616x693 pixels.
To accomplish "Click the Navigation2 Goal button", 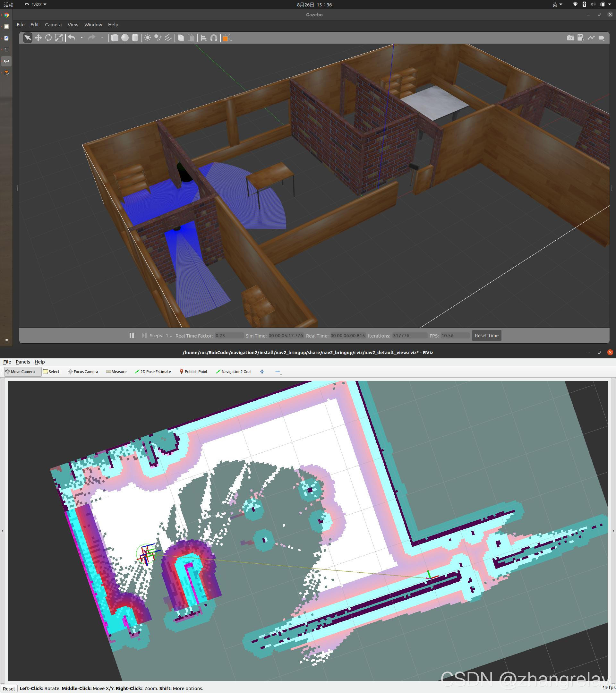I will click(x=234, y=372).
